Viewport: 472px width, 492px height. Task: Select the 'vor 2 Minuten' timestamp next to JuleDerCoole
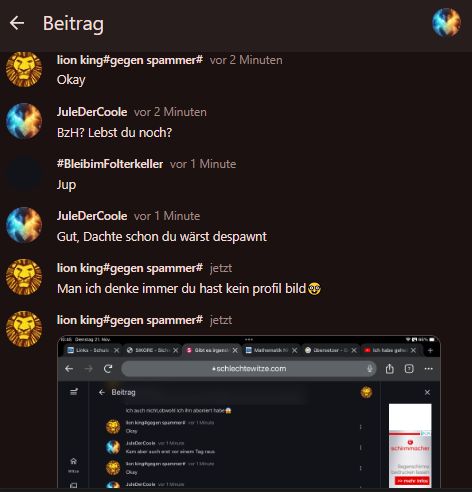(170, 112)
